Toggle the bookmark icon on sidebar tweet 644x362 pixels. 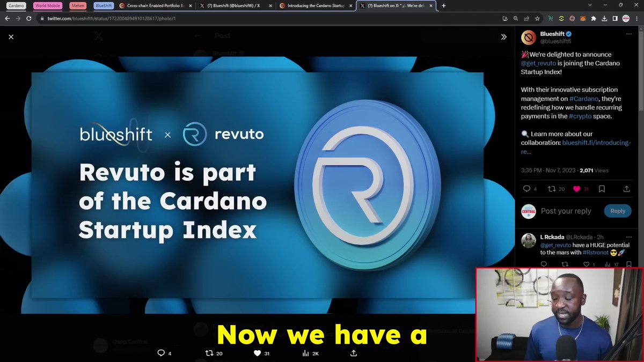pyautogui.click(x=602, y=189)
